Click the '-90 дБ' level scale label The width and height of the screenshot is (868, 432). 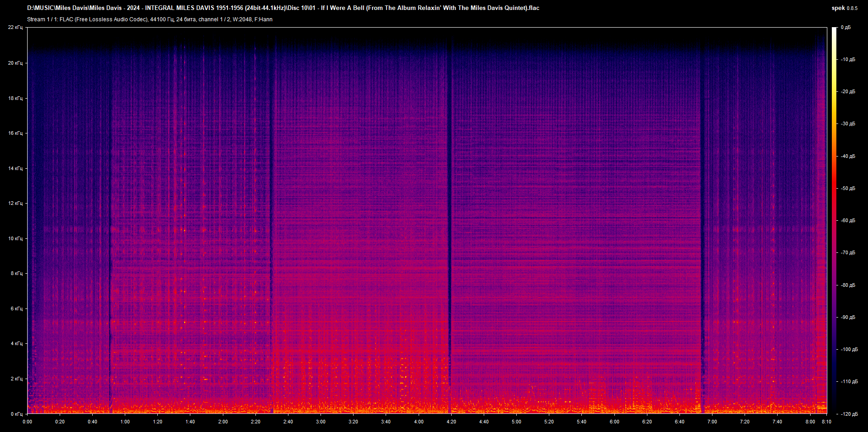pyautogui.click(x=848, y=318)
